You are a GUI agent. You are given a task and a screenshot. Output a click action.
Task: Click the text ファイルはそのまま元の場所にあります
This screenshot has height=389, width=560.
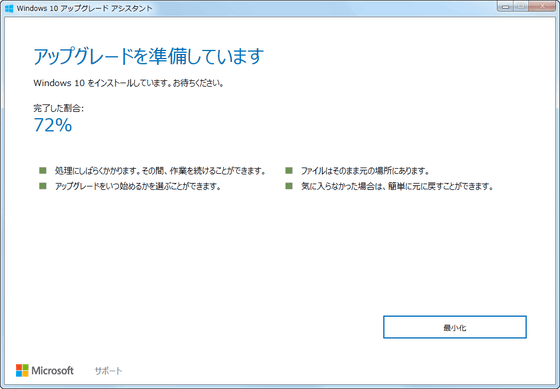(365, 171)
